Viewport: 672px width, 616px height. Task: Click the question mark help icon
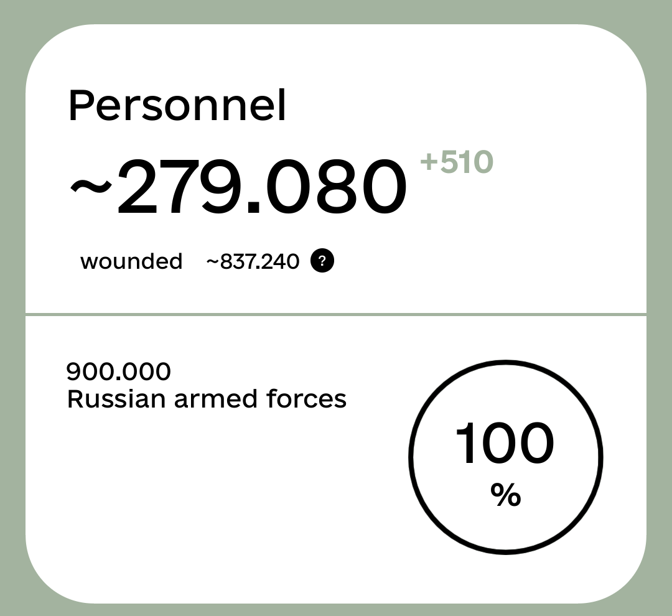[x=322, y=261]
